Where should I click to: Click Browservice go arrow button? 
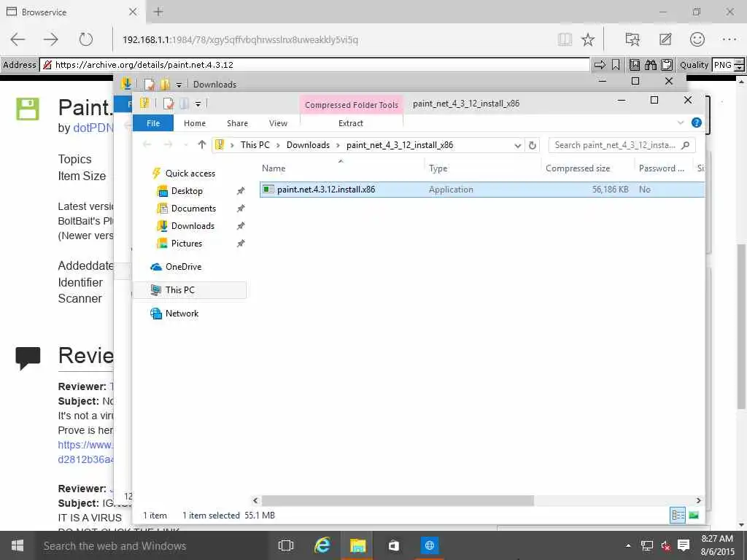(x=600, y=65)
